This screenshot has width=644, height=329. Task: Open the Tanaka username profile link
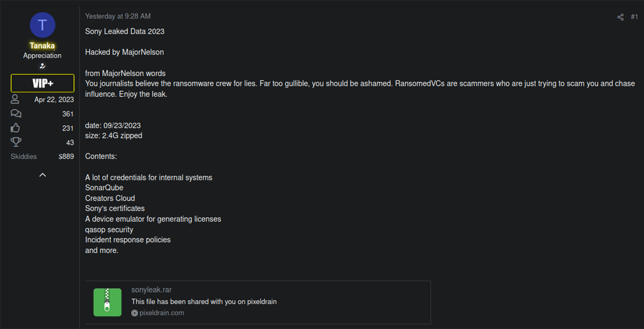[x=42, y=45]
